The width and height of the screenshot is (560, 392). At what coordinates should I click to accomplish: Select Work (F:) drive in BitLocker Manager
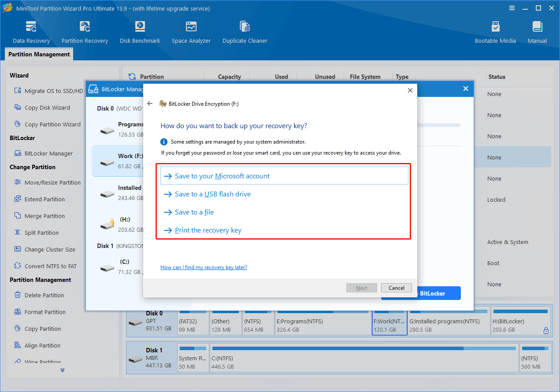tap(118, 161)
